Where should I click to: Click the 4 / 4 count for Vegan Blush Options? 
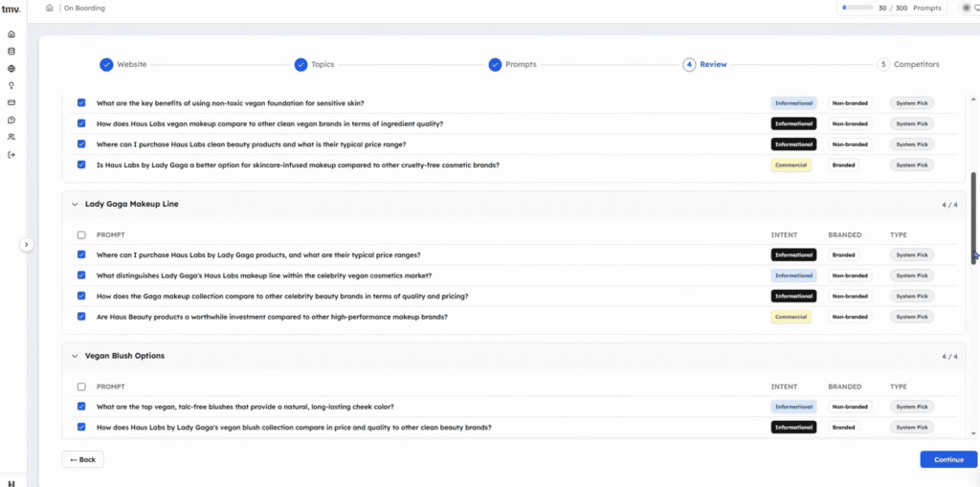(949, 356)
